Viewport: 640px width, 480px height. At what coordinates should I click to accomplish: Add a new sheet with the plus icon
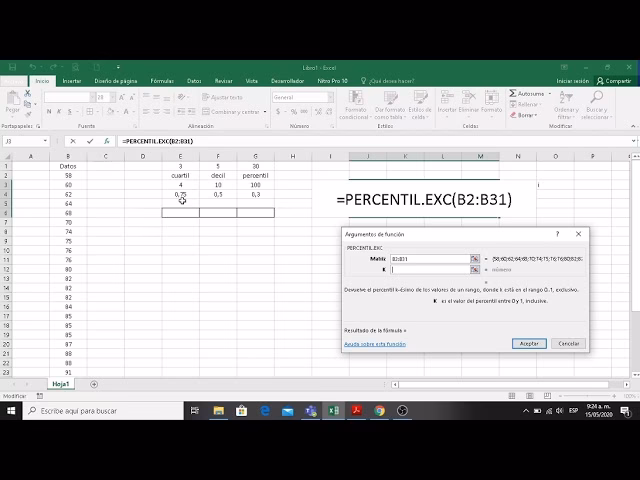point(95,384)
